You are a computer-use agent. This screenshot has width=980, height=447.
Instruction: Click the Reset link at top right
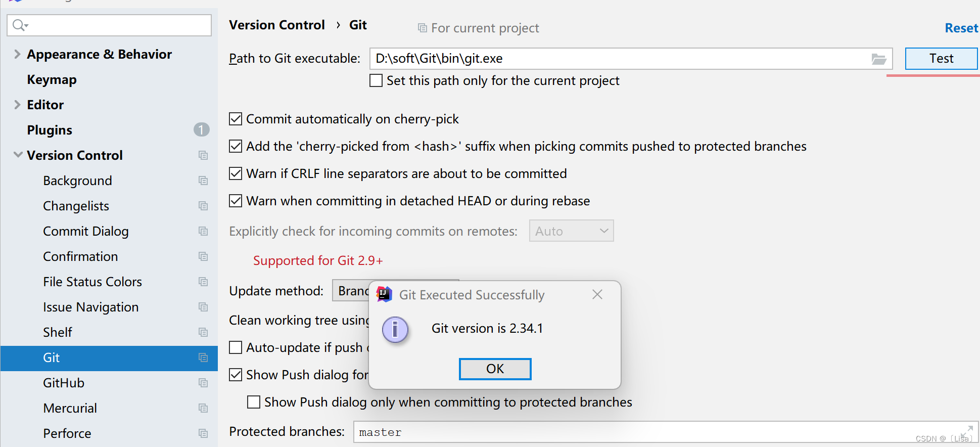click(x=961, y=28)
